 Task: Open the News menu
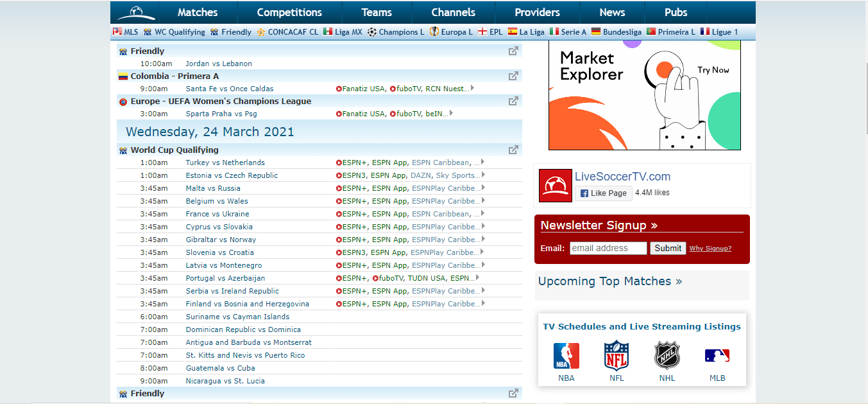tap(612, 12)
